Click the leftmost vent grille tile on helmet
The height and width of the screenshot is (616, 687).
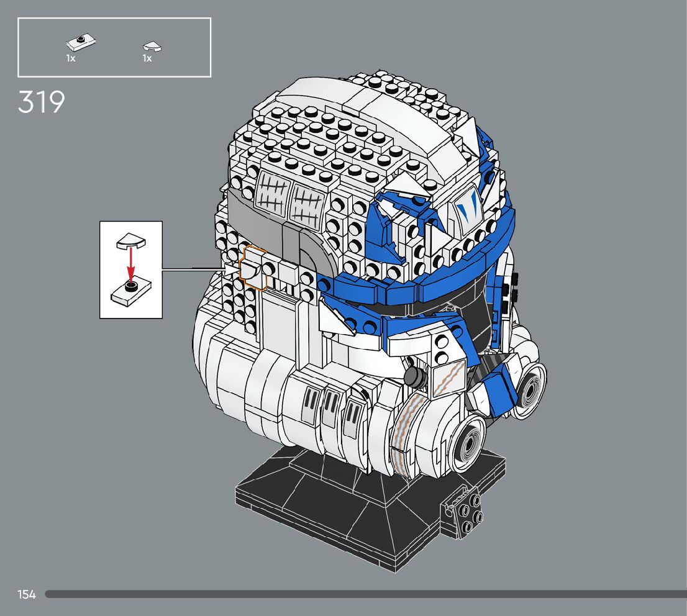[311, 406]
